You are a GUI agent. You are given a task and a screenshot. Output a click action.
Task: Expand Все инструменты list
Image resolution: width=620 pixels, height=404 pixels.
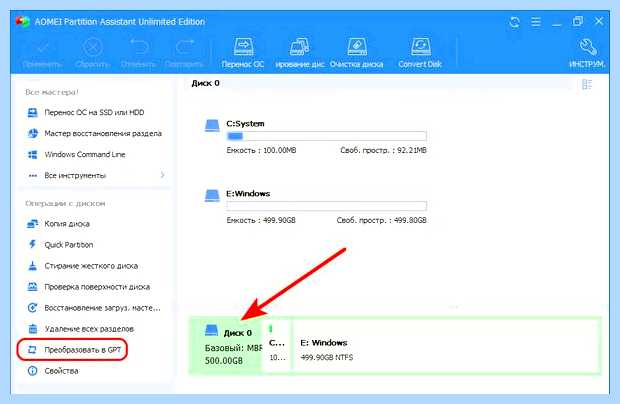(75, 176)
